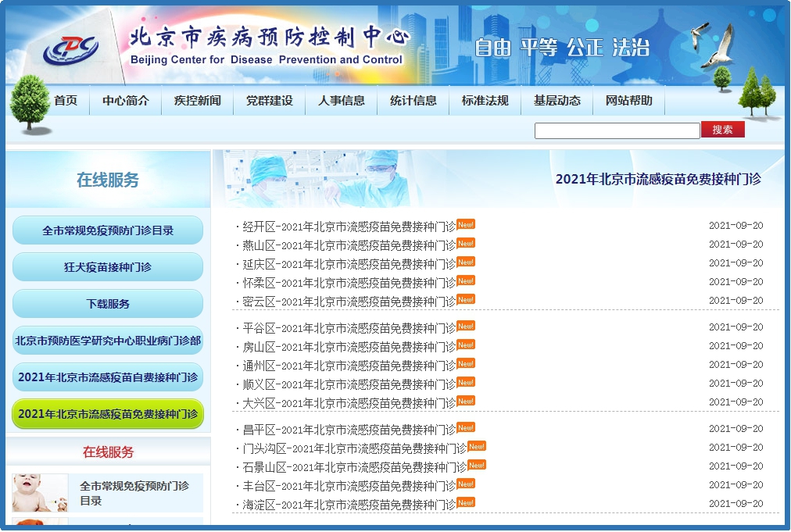Open the 标准法规 menu item

485,100
